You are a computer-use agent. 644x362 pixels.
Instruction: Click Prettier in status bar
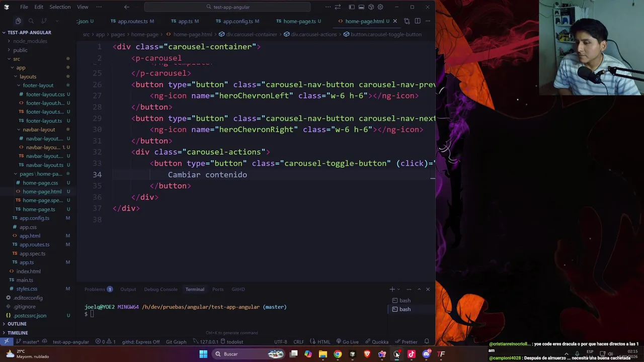coord(407,342)
